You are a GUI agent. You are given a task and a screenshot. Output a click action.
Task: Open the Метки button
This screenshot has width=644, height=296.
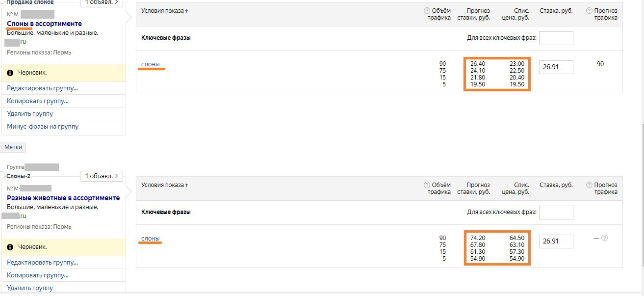[x=13, y=147]
